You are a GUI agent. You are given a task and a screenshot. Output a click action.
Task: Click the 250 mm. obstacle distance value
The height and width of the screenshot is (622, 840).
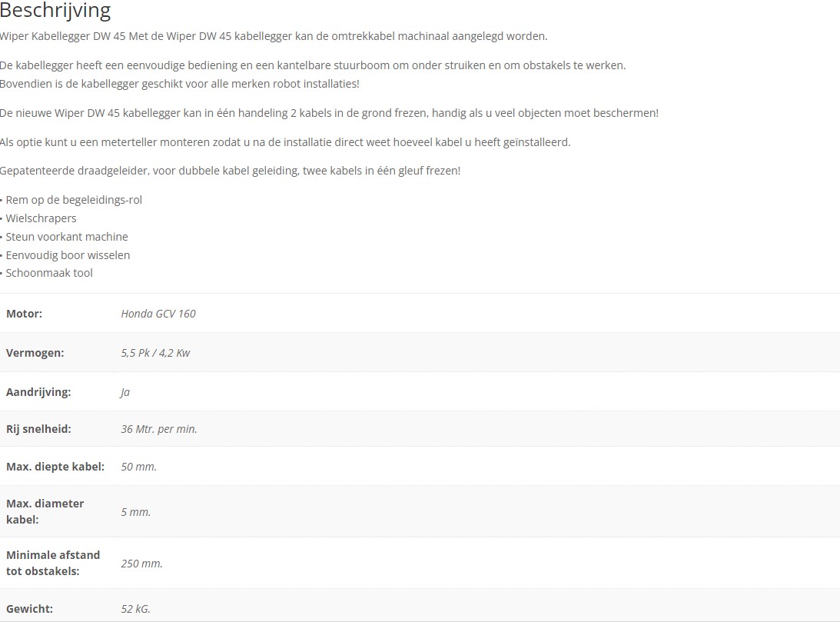[141, 563]
